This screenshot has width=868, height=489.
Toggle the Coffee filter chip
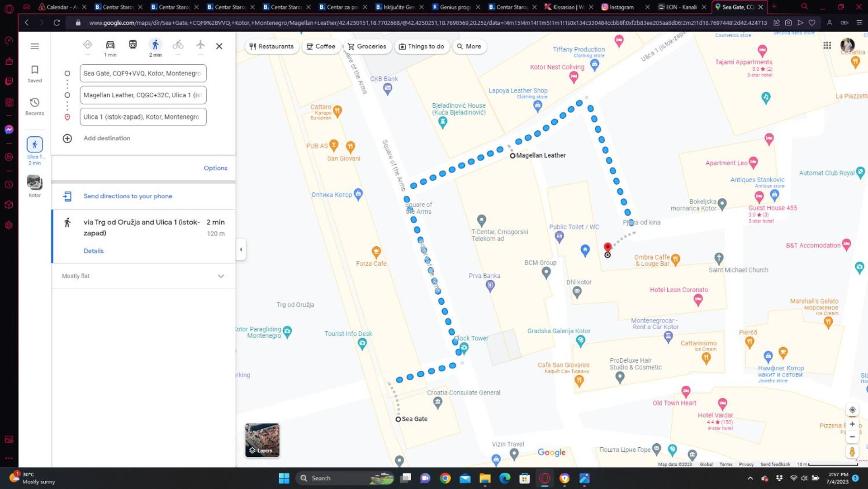coord(321,47)
